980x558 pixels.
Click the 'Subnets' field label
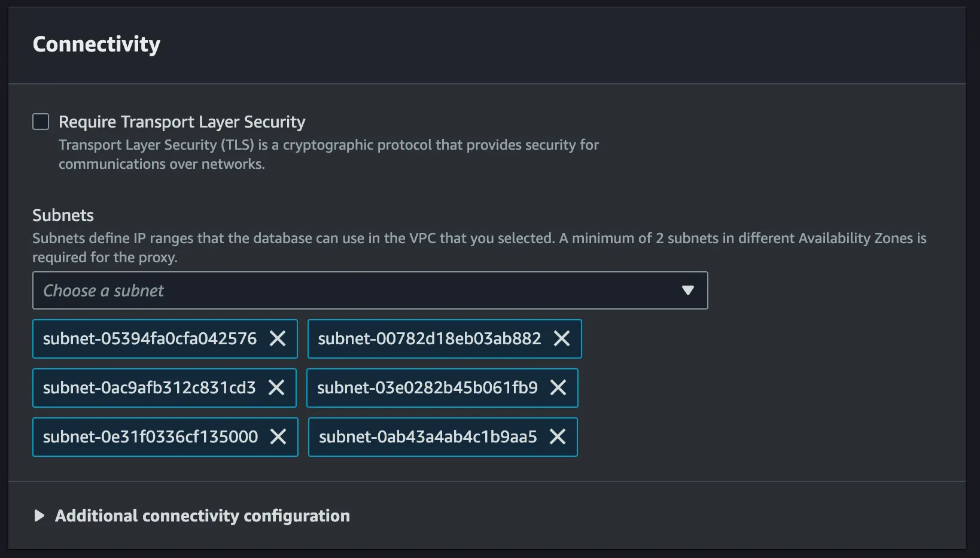click(63, 216)
